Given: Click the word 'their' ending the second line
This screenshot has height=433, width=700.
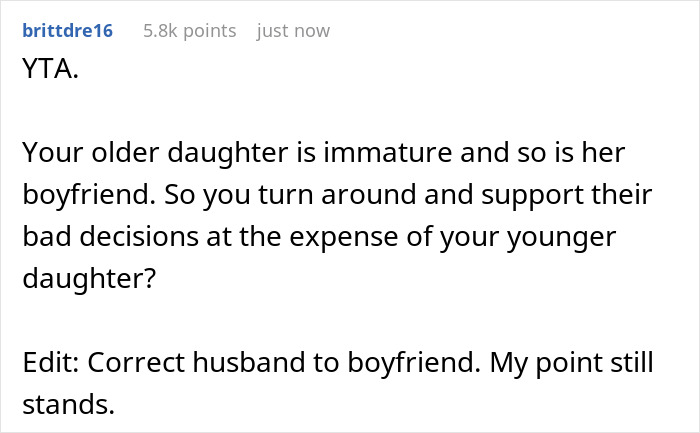Looking at the screenshot, I should click(x=621, y=195).
